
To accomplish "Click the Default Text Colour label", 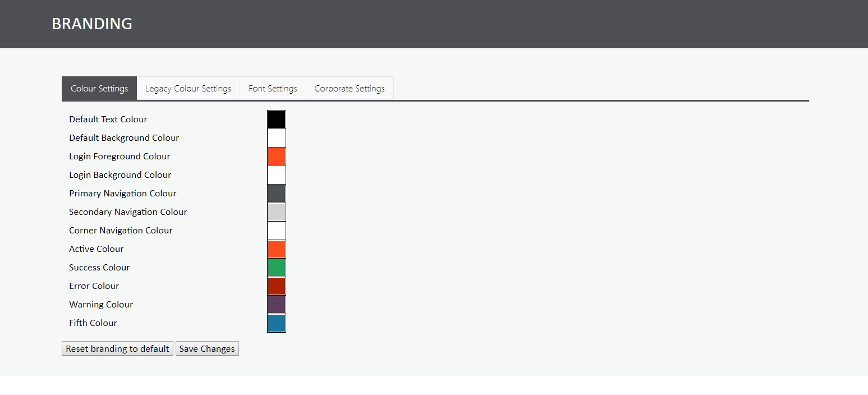I will (x=108, y=120).
